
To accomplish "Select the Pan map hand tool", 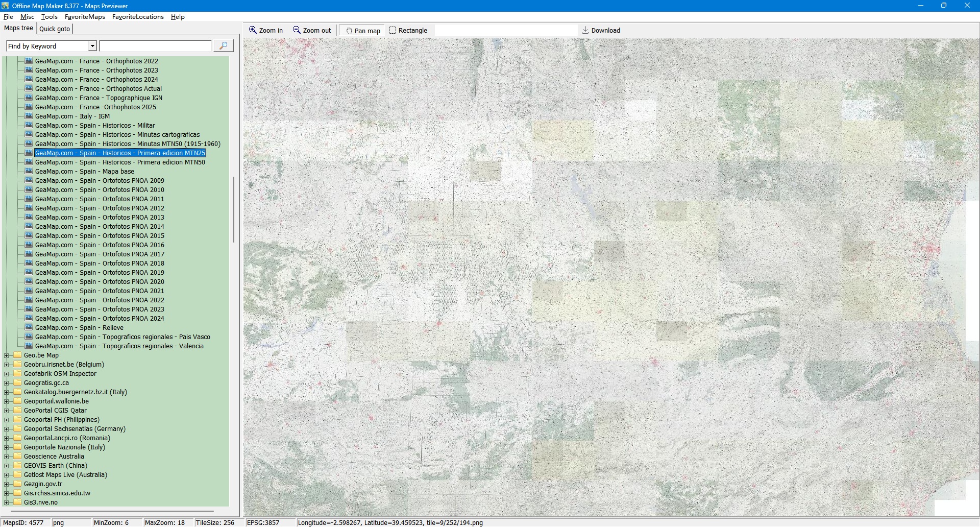I will click(350, 31).
